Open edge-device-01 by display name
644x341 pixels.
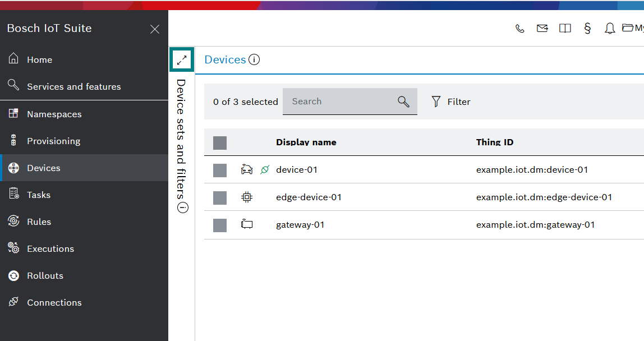309,197
